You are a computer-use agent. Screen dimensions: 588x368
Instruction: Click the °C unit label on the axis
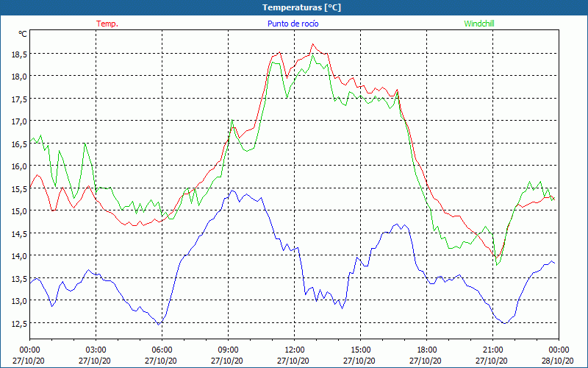tap(23, 34)
